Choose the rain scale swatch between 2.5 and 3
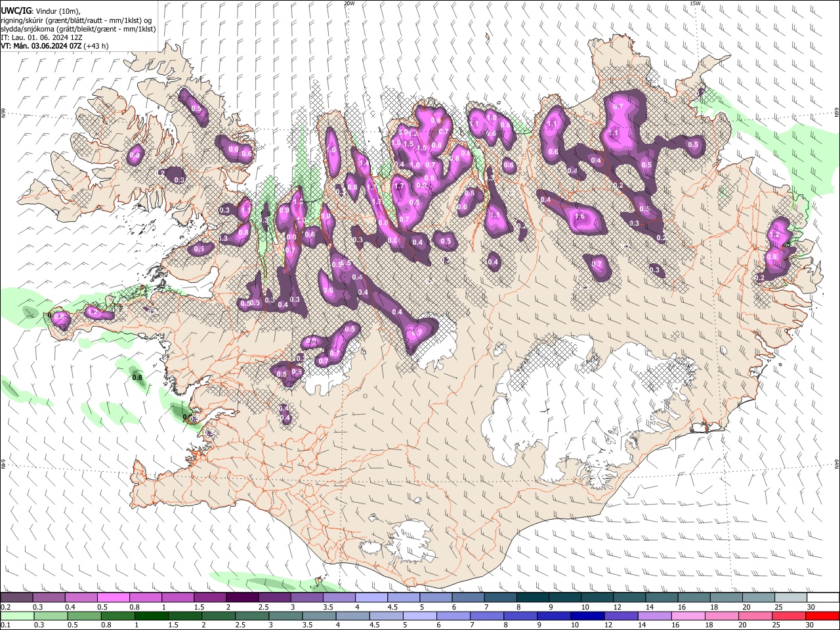The image size is (840, 630). click(252, 616)
